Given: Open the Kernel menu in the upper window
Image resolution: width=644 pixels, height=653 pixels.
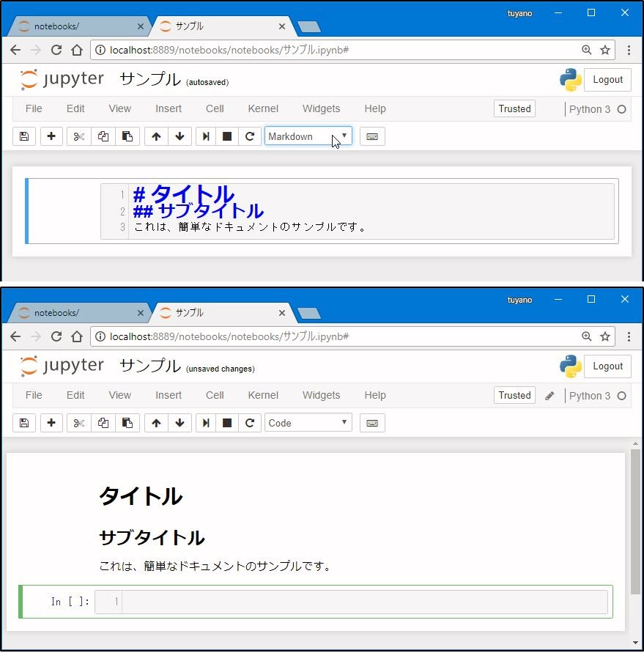Looking at the screenshot, I should (x=263, y=108).
